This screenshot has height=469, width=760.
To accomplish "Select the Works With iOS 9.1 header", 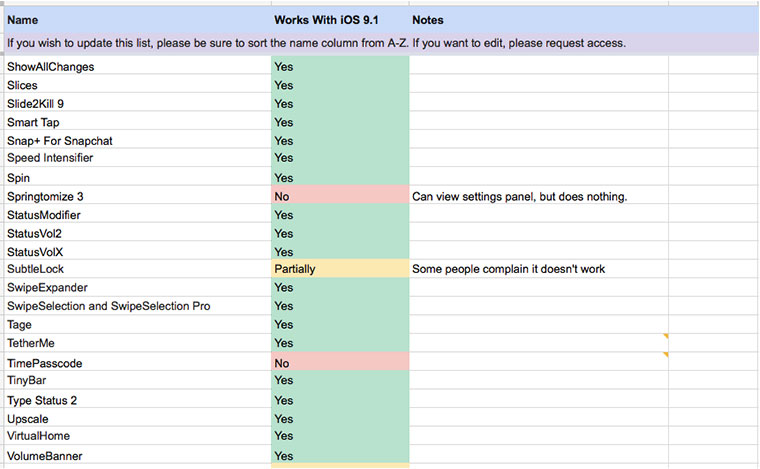I will click(x=323, y=20).
